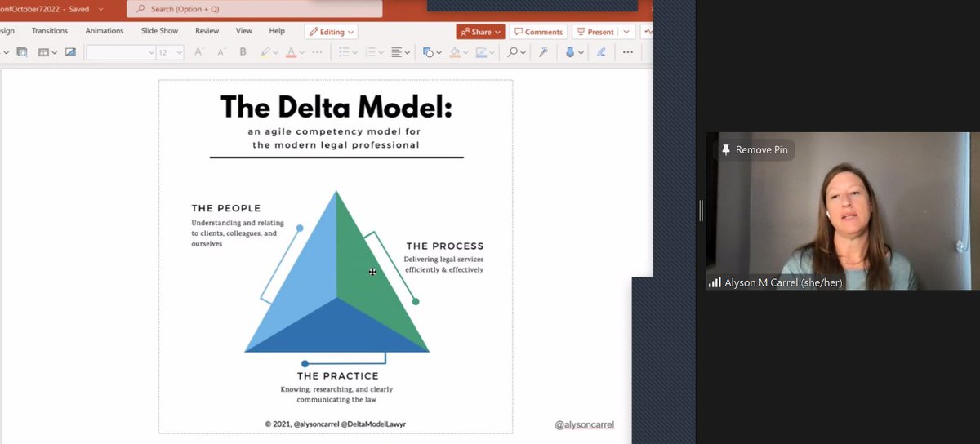Open the ribbon overflow more options
The image size is (980, 444).
pyautogui.click(x=628, y=52)
